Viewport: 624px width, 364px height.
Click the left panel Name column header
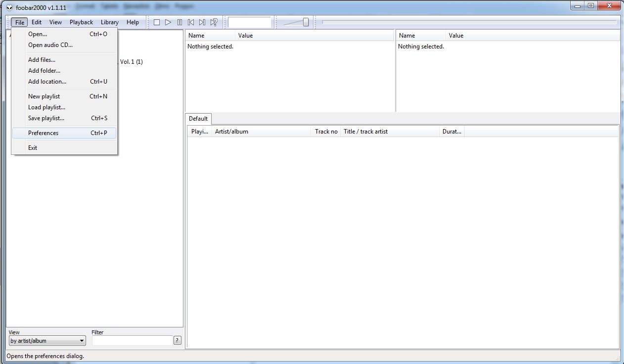(x=210, y=36)
